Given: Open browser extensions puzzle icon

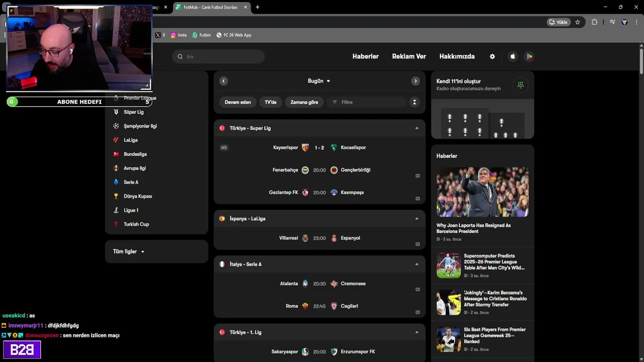Looking at the screenshot, I should [x=594, y=22].
